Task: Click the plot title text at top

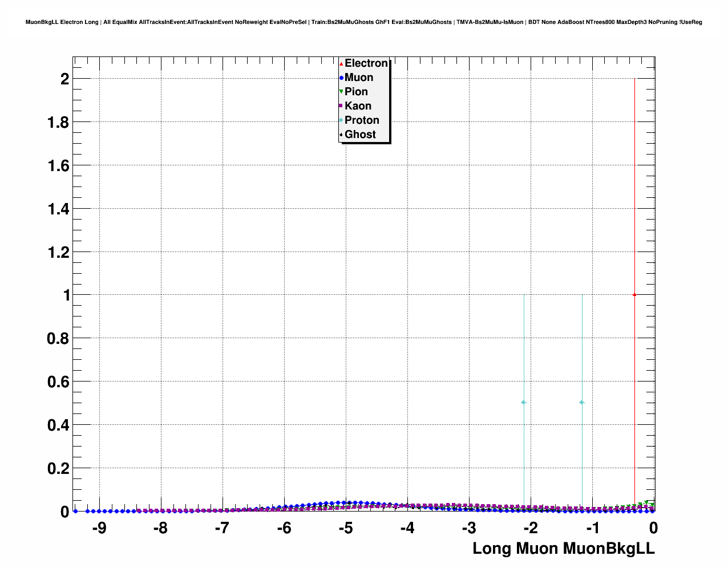Action: point(364,22)
